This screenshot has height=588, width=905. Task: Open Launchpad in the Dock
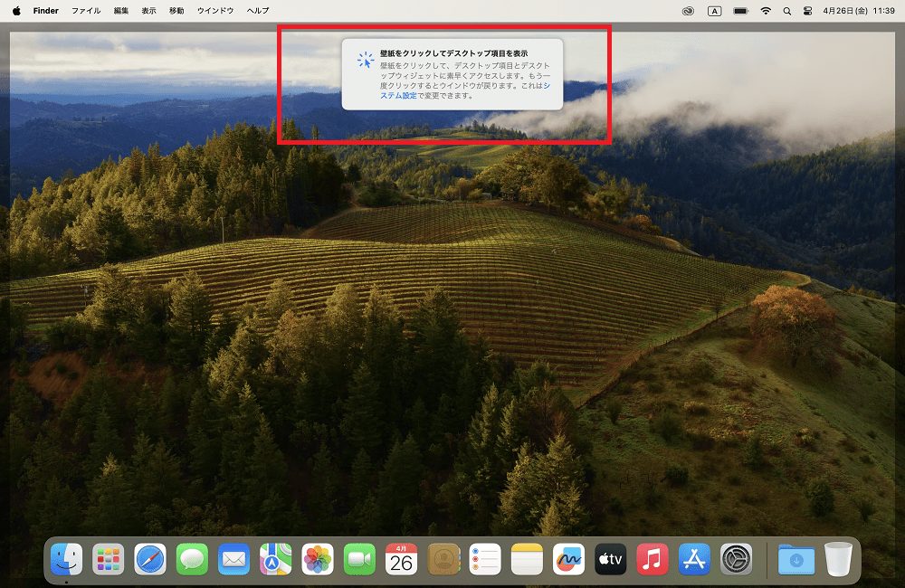[x=109, y=559]
